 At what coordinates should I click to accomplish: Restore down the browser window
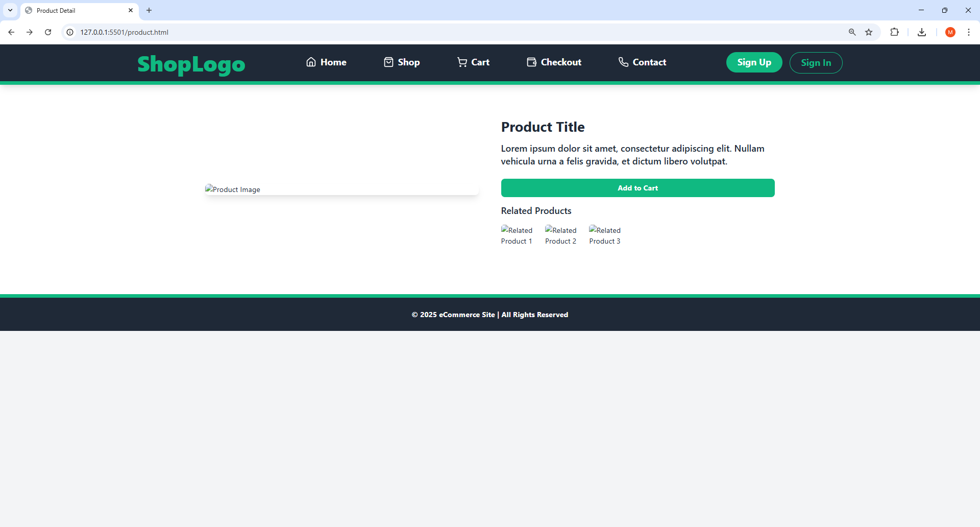tap(945, 10)
